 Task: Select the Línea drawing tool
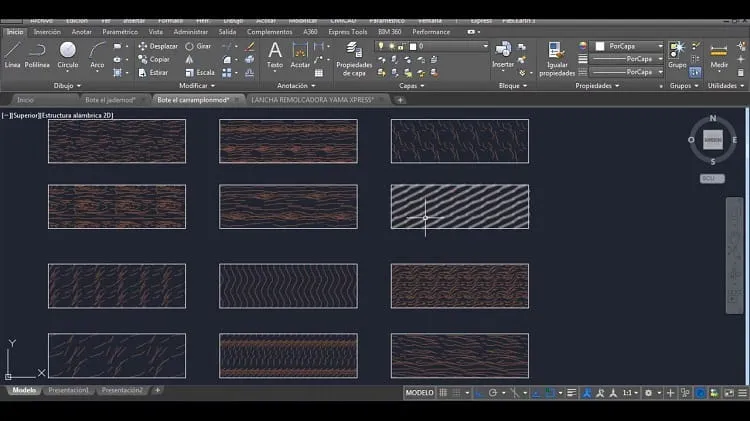click(12, 55)
